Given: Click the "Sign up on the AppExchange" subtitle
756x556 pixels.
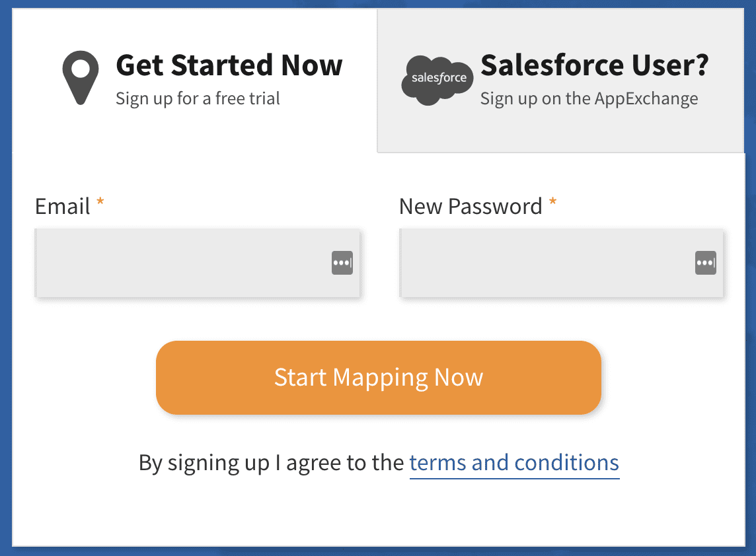Looking at the screenshot, I should pyautogui.click(x=589, y=99).
